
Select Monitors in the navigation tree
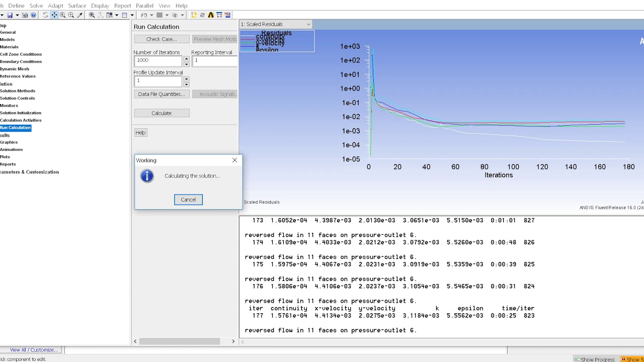[9, 106]
